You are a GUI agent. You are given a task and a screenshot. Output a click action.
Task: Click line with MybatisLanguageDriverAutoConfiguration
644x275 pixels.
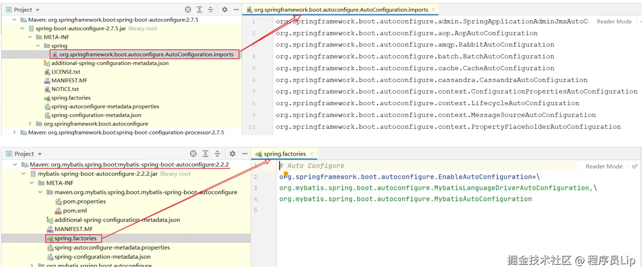[x=438, y=188]
